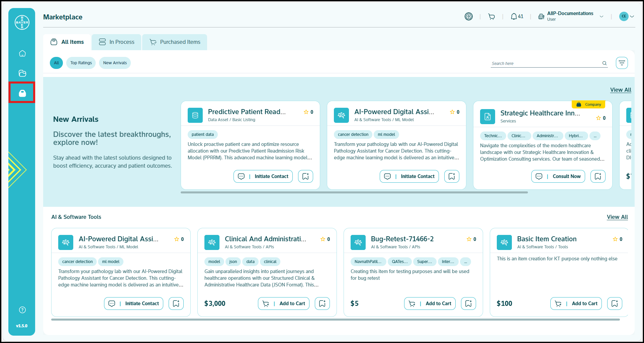Click View All for AI & Software Tools
The image size is (644, 343).
click(617, 217)
